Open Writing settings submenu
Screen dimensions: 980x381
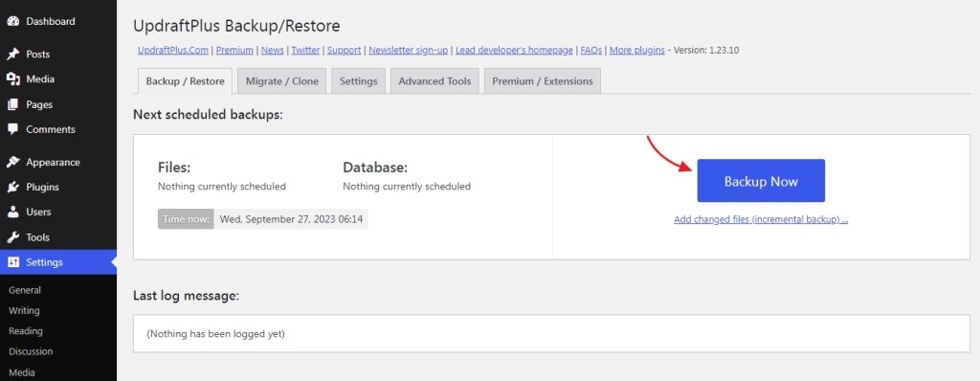pos(24,310)
